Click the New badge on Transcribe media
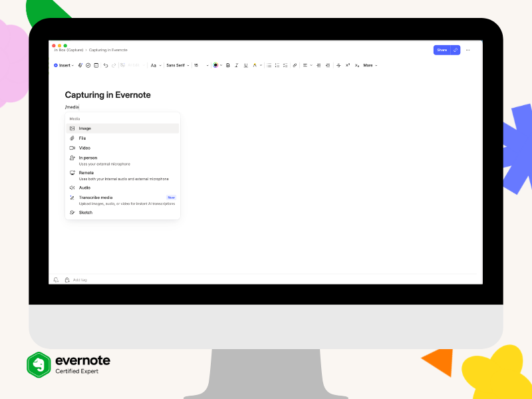532x399 pixels. [x=172, y=198]
